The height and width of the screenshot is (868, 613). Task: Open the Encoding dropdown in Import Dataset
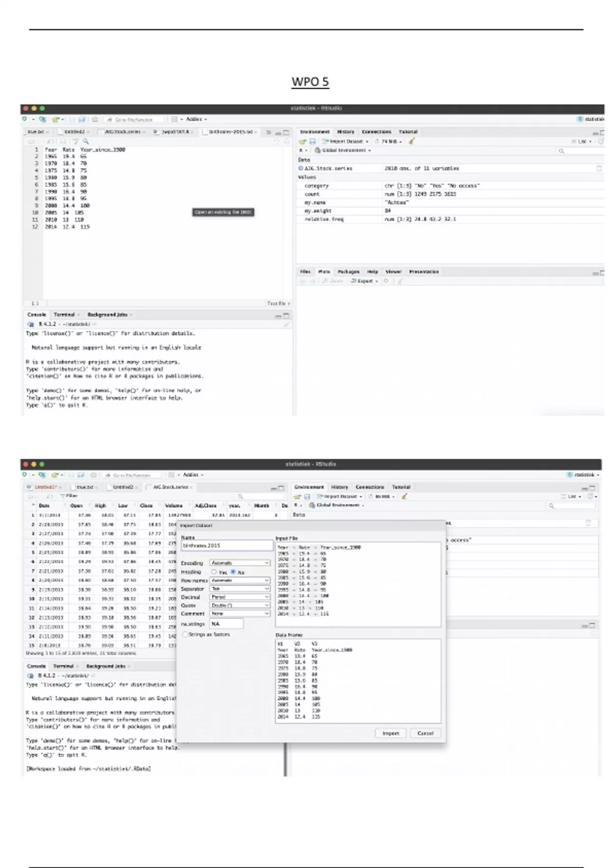pyautogui.click(x=240, y=563)
